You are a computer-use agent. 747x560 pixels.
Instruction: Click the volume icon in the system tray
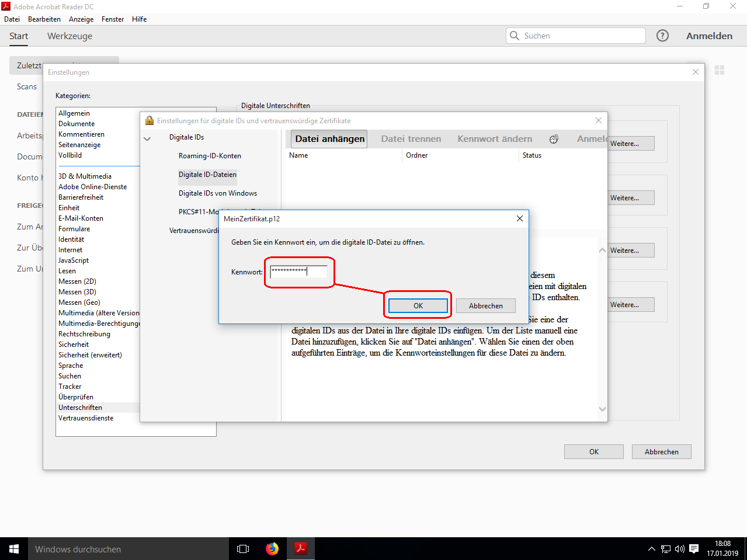pyautogui.click(x=679, y=549)
